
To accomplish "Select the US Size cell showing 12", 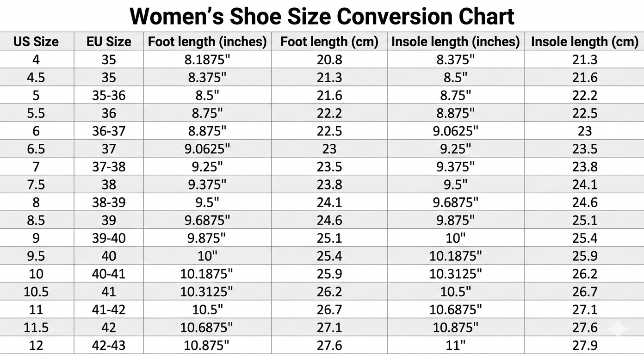I will (x=36, y=345).
